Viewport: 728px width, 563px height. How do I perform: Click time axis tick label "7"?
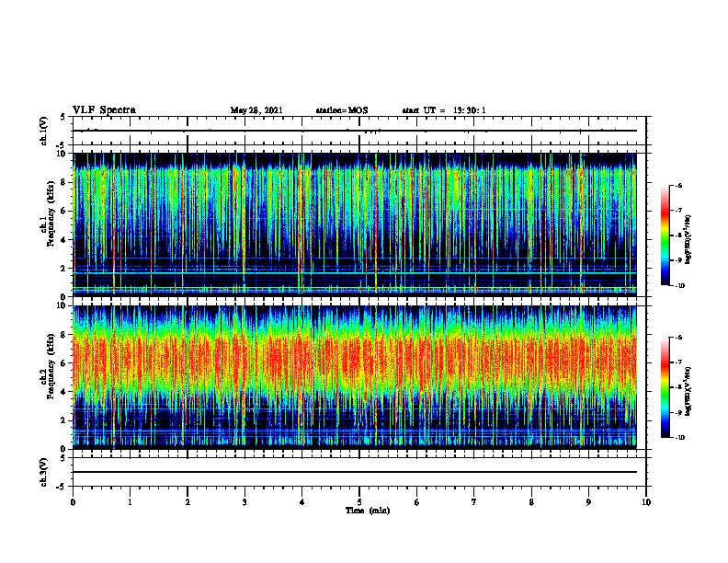pyautogui.click(x=473, y=502)
